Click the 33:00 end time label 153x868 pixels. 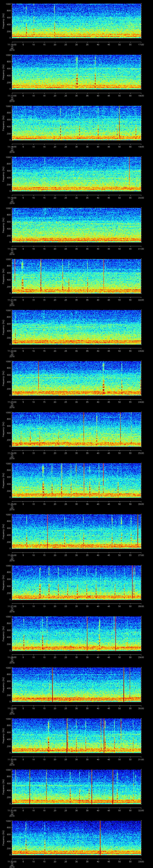click(141, 861)
